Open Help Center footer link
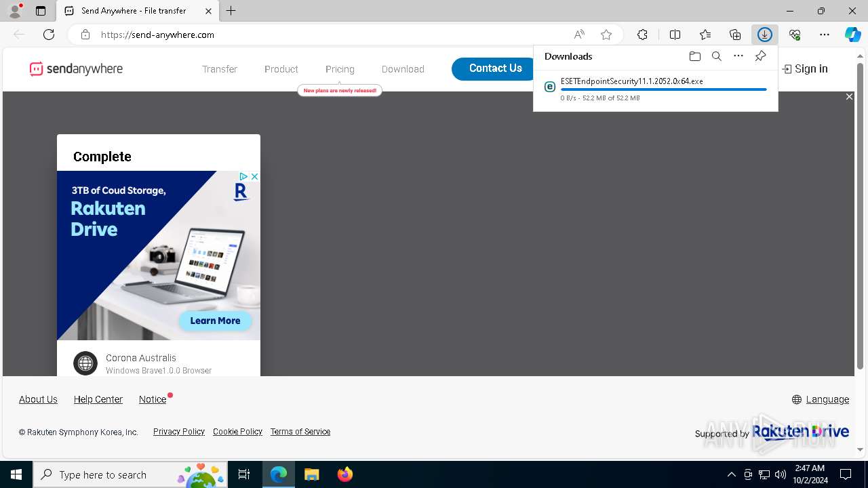868x488 pixels. 98,399
